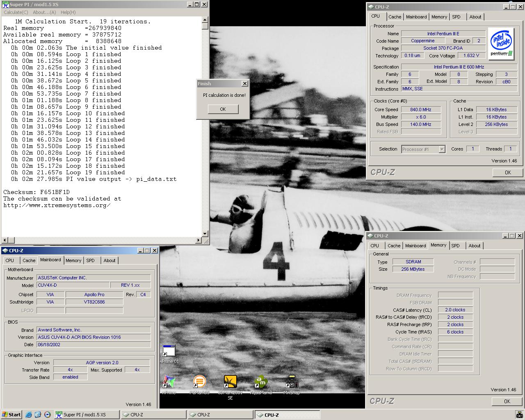Open SPD tab in CPU-Z Memory window

pyautogui.click(x=455, y=246)
